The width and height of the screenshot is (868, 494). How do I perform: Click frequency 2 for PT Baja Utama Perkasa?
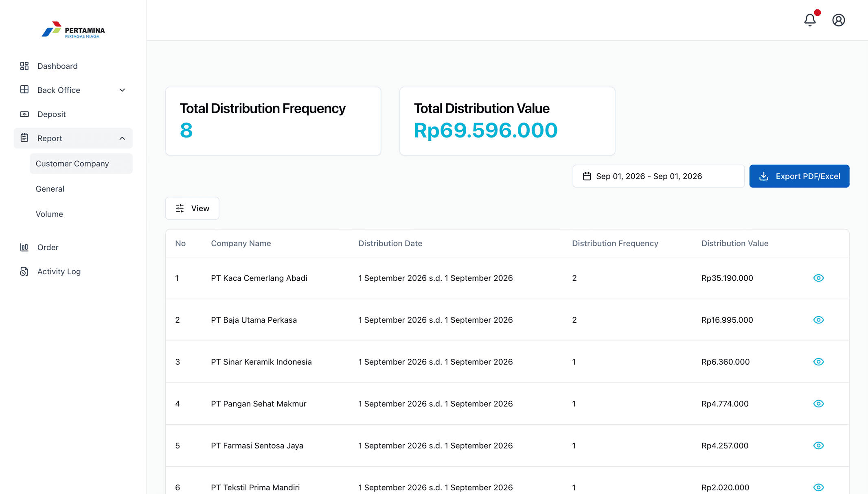click(574, 320)
